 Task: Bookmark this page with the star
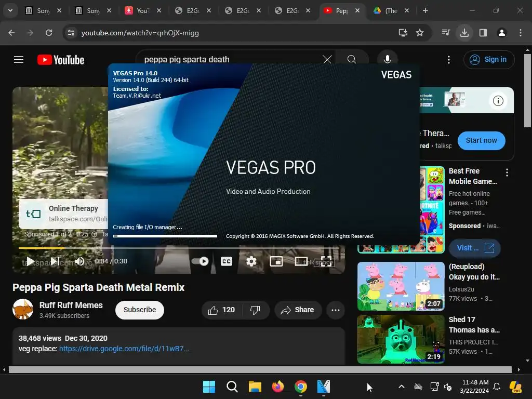[420, 33]
